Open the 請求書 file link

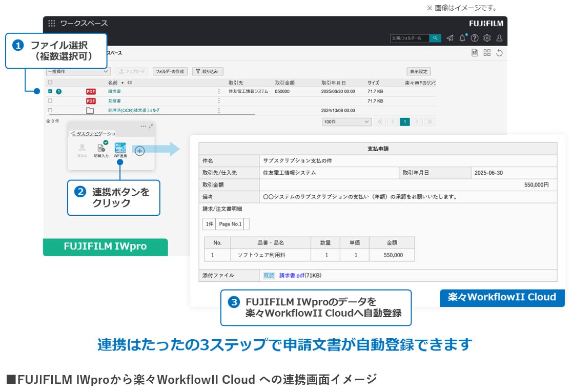(114, 92)
